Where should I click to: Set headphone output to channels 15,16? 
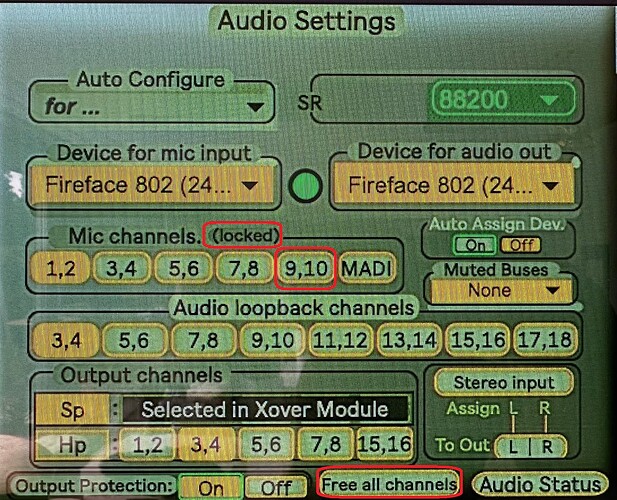pos(385,445)
